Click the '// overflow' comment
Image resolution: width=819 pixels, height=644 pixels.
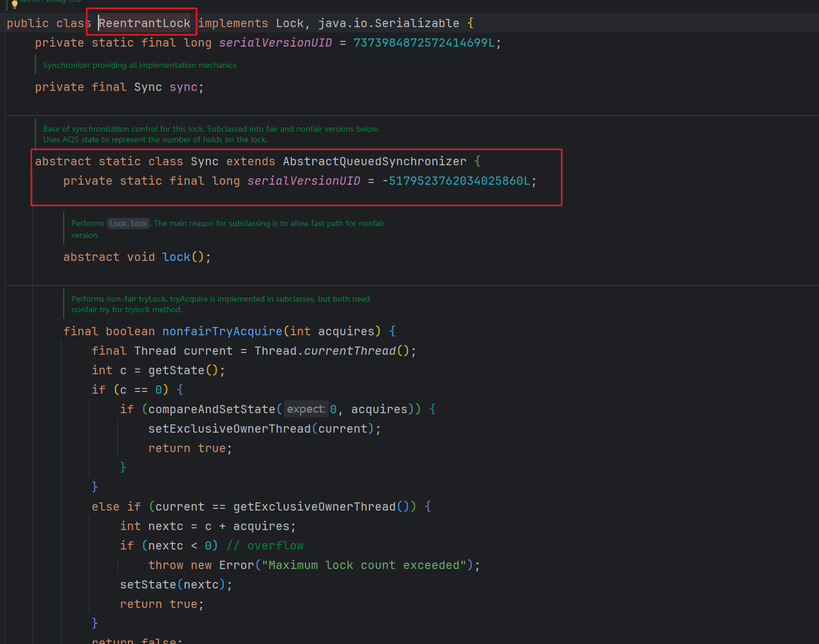coord(265,546)
